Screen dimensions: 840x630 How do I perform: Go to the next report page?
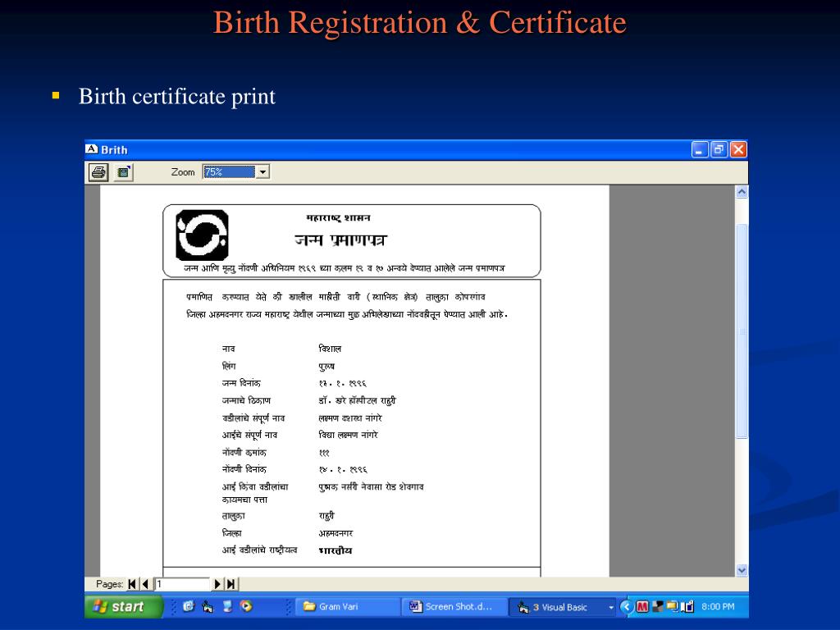(217, 584)
